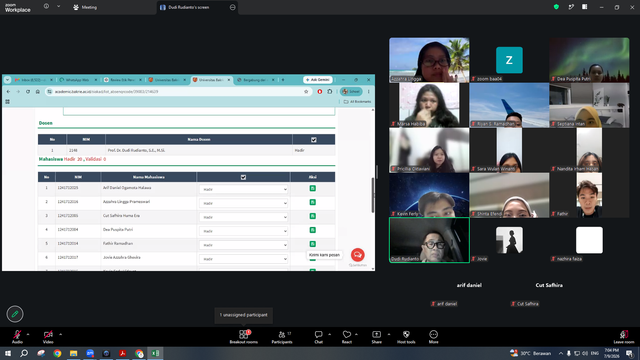
Task: Open the Chat panel
Action: tap(318, 336)
